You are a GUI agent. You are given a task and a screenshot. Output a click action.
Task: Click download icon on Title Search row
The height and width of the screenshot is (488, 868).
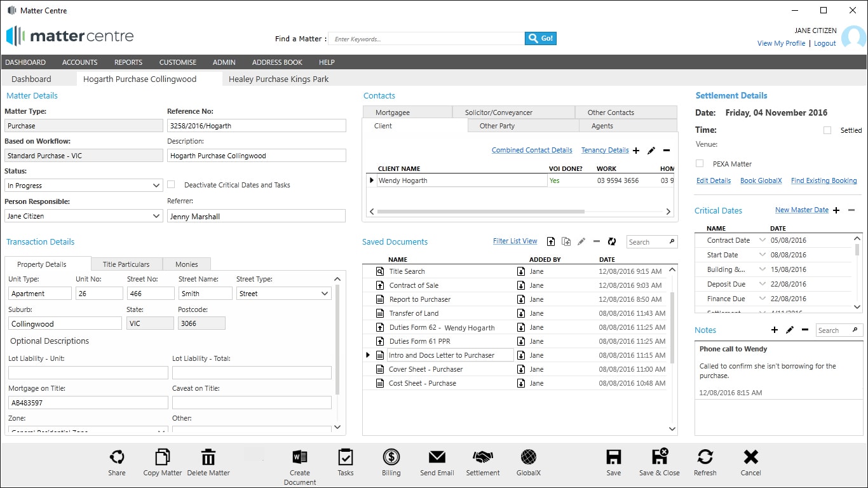tap(521, 271)
